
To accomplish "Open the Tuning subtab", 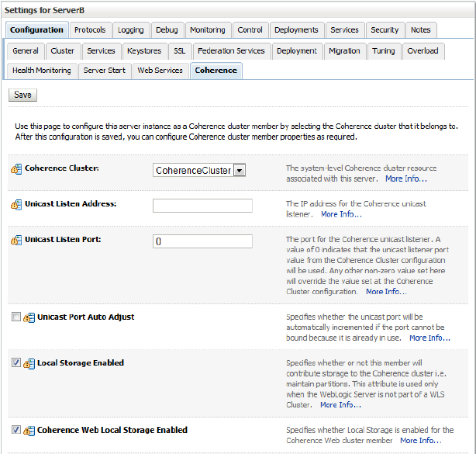I will point(384,50).
